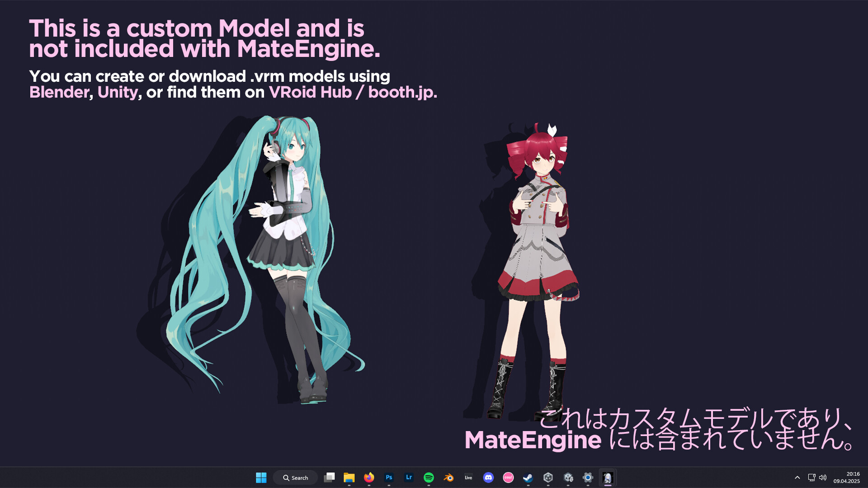This screenshot has height=488, width=868.
Task: Switch to the running MateEngine window
Action: (x=608, y=478)
